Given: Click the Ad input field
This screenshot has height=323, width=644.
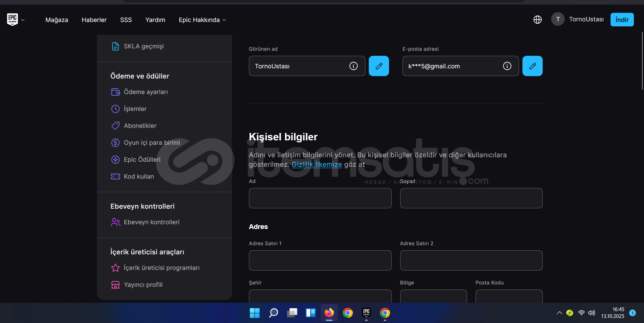Looking at the screenshot, I should coord(320,198).
